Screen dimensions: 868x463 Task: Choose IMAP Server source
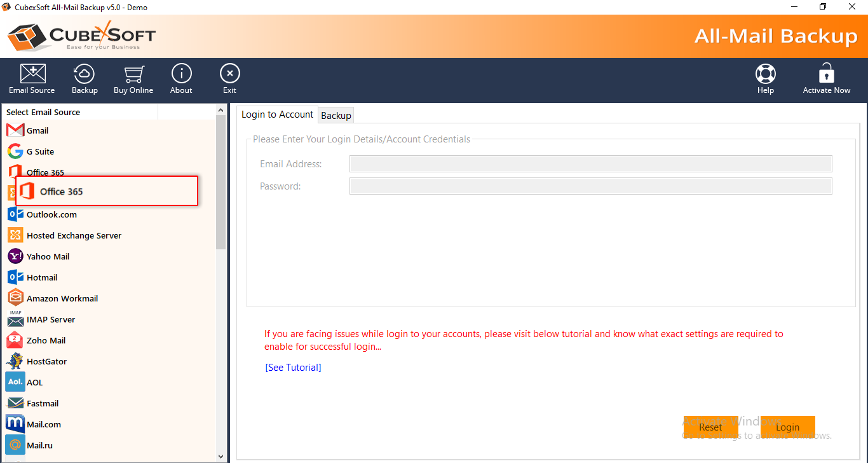click(x=50, y=319)
